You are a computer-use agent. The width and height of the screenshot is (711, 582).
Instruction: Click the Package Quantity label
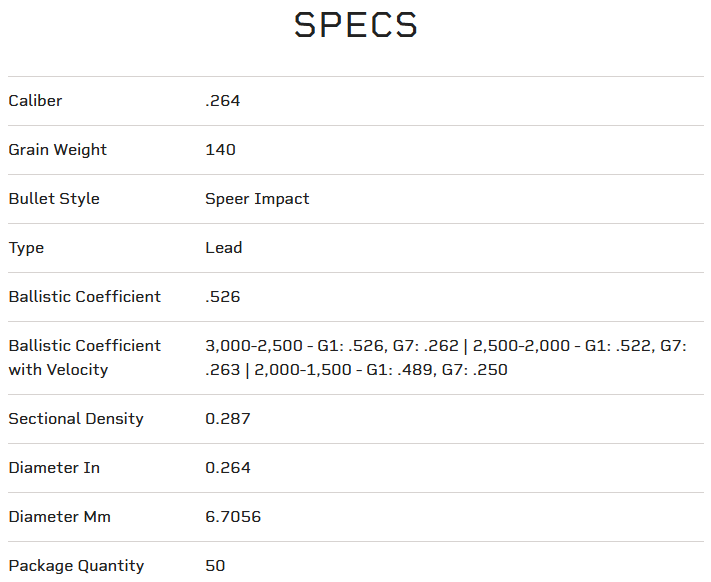coord(76,566)
